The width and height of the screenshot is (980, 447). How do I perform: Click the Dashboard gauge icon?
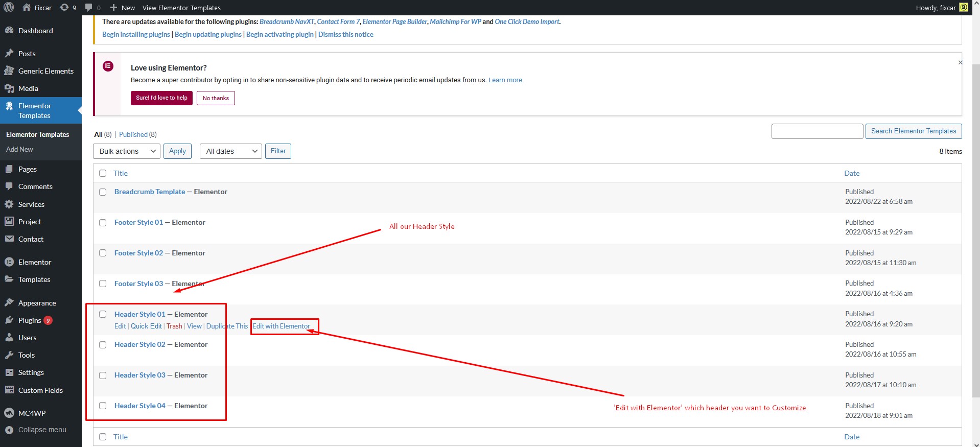click(x=9, y=31)
